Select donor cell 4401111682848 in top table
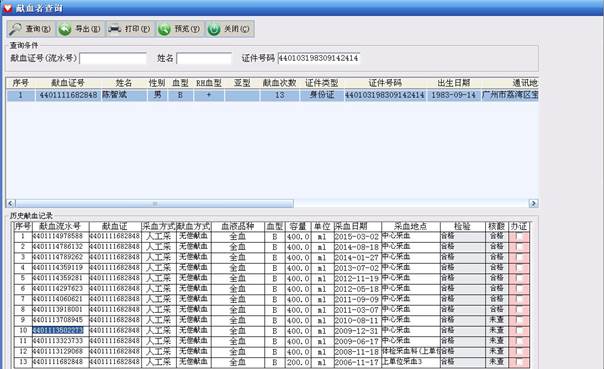604x369 pixels. click(68, 95)
